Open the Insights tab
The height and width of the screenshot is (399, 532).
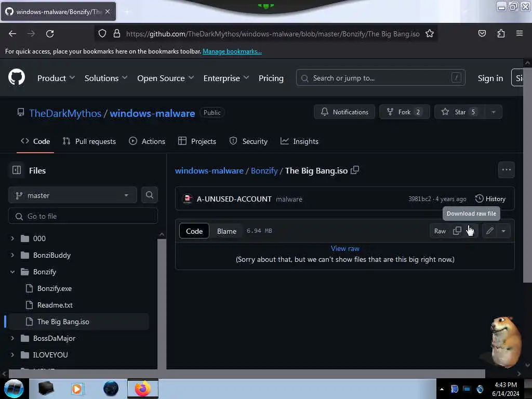[x=299, y=141]
